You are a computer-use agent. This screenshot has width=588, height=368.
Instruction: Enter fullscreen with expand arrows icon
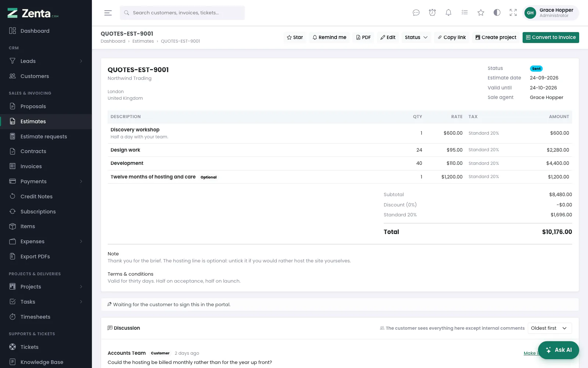point(513,13)
